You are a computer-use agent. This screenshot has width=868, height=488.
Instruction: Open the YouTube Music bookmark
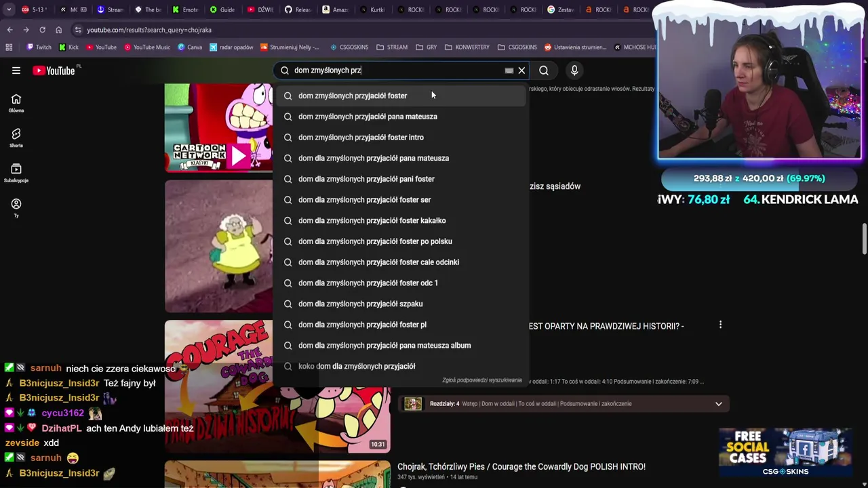146,47
